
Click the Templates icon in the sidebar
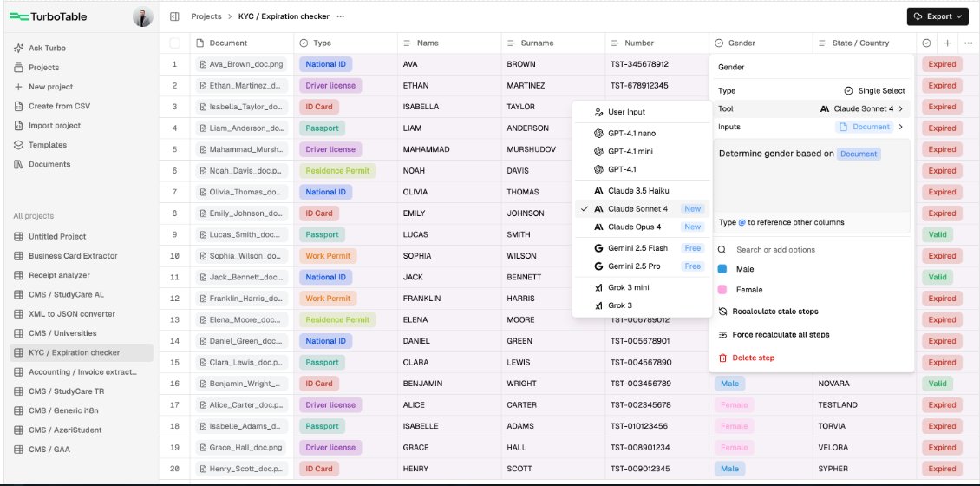point(19,145)
